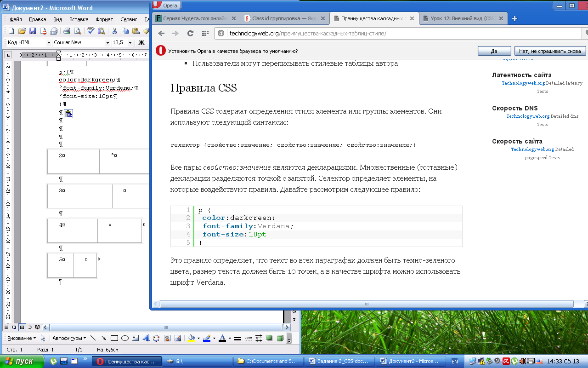The width and height of the screenshot is (588, 368).
Task: Open arrow style options on Drawing toolbar
Action: pos(259,338)
